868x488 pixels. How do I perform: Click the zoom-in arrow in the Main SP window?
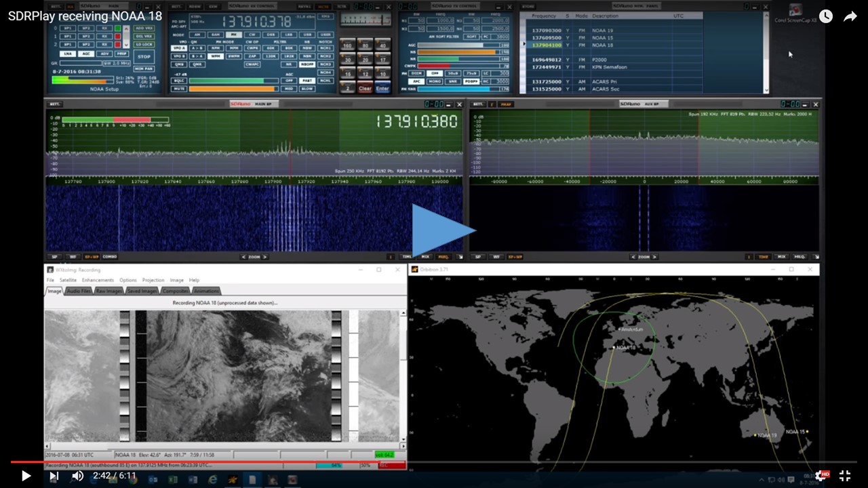click(x=265, y=257)
